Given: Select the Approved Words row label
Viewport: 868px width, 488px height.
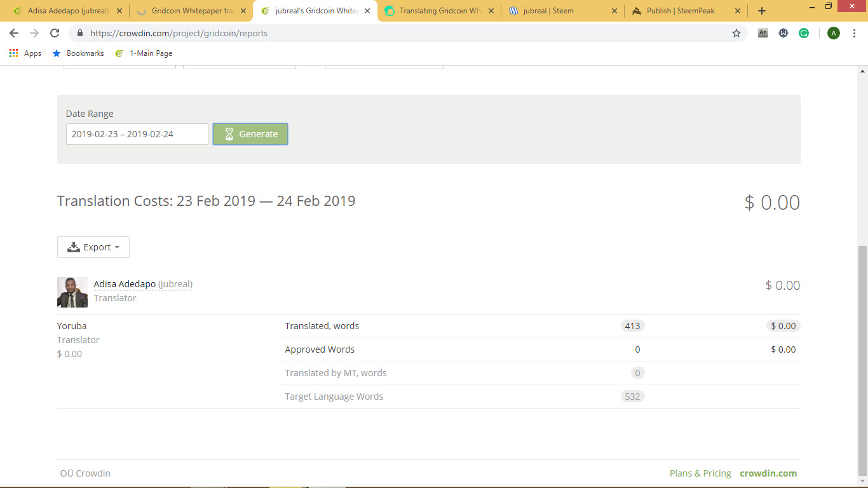Looking at the screenshot, I should click(x=320, y=349).
